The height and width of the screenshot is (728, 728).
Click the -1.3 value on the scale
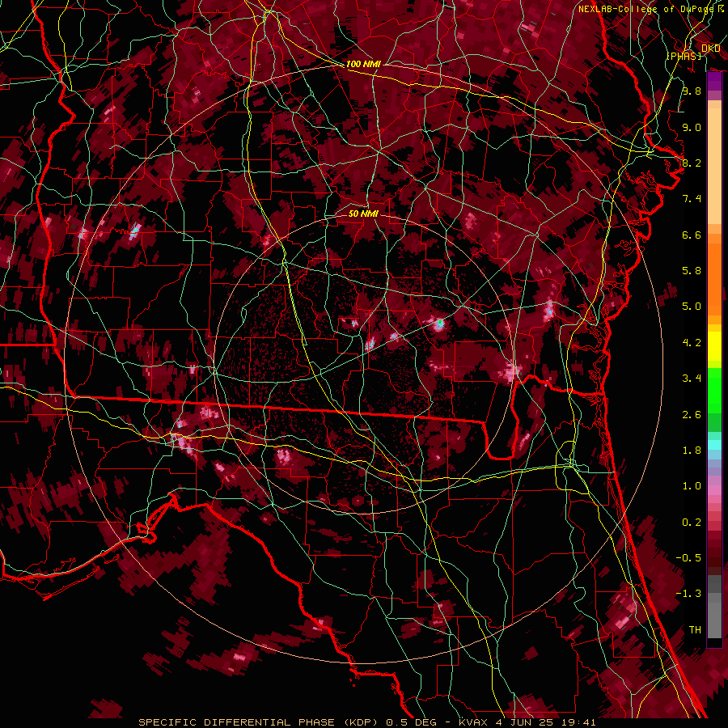click(x=688, y=594)
